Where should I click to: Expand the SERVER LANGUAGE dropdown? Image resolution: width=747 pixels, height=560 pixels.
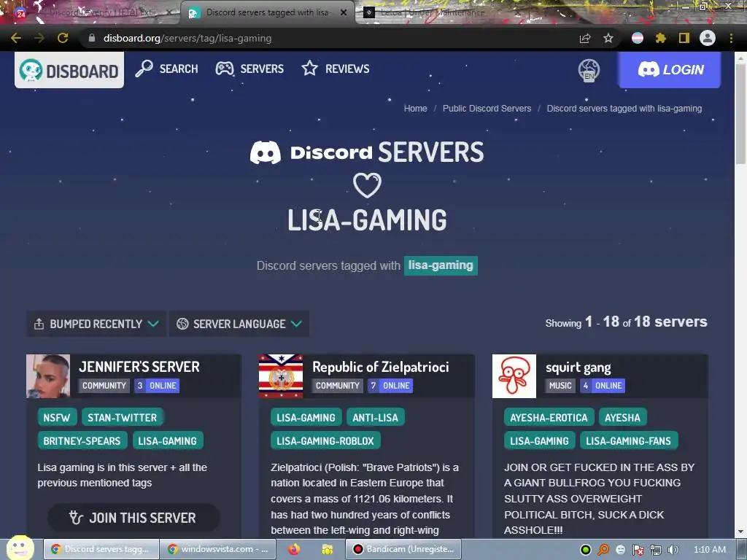pos(239,324)
